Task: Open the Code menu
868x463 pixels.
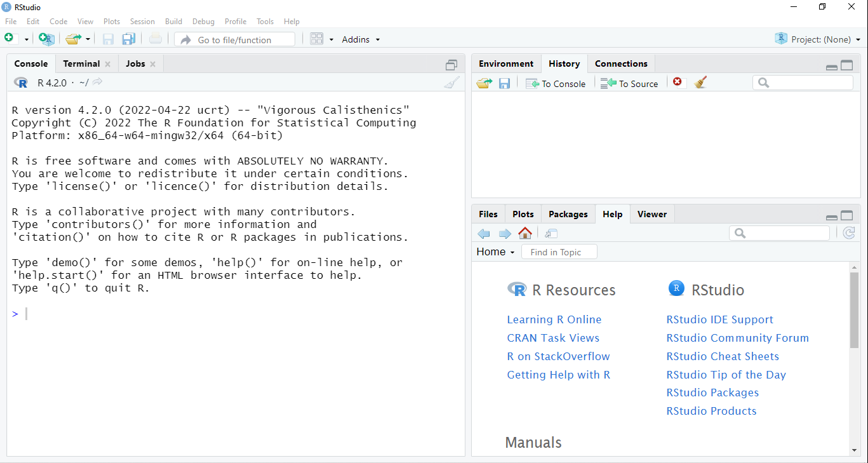Action: [58, 22]
